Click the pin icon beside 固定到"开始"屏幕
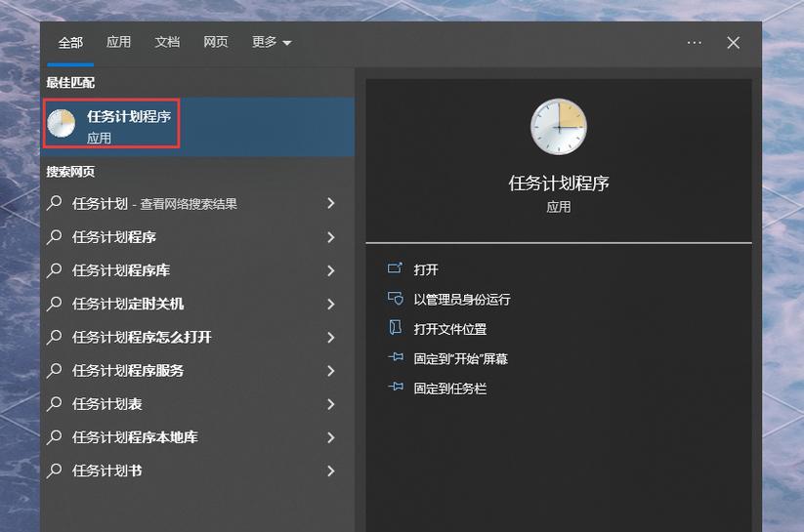Viewport: 804px width, 532px height. 395,357
